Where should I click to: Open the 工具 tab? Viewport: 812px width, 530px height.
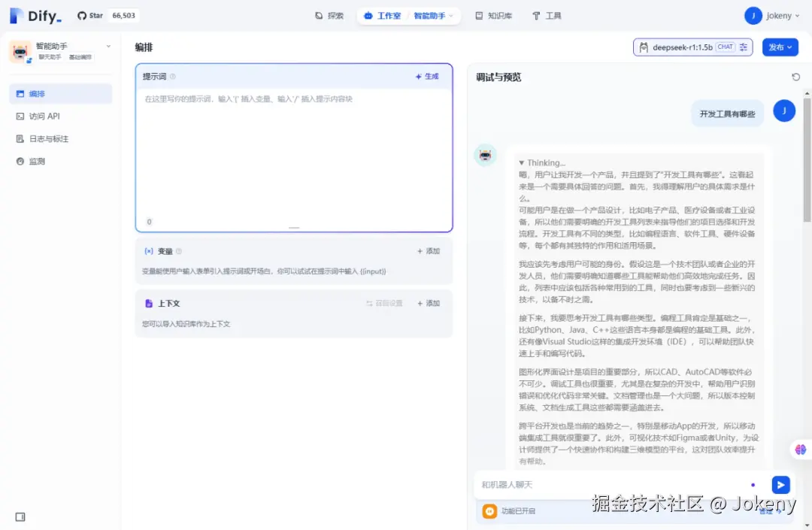[x=547, y=16]
